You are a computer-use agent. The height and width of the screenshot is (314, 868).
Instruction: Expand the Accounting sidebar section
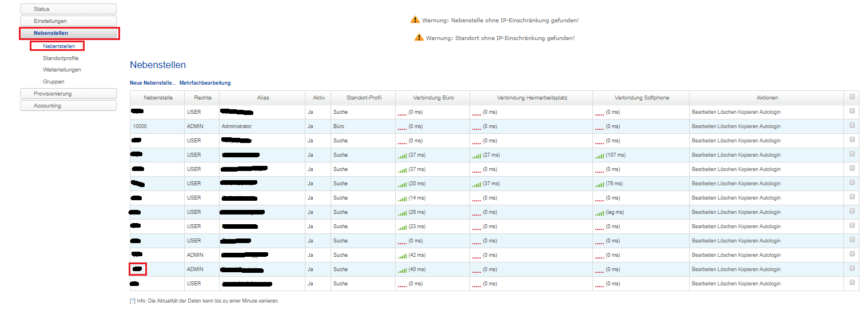pos(68,106)
